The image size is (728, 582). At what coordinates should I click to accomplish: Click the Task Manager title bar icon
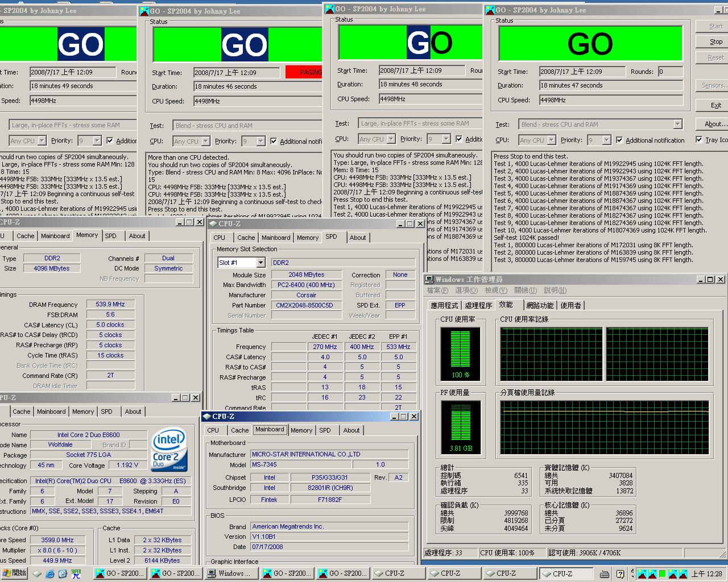pyautogui.click(x=430, y=280)
